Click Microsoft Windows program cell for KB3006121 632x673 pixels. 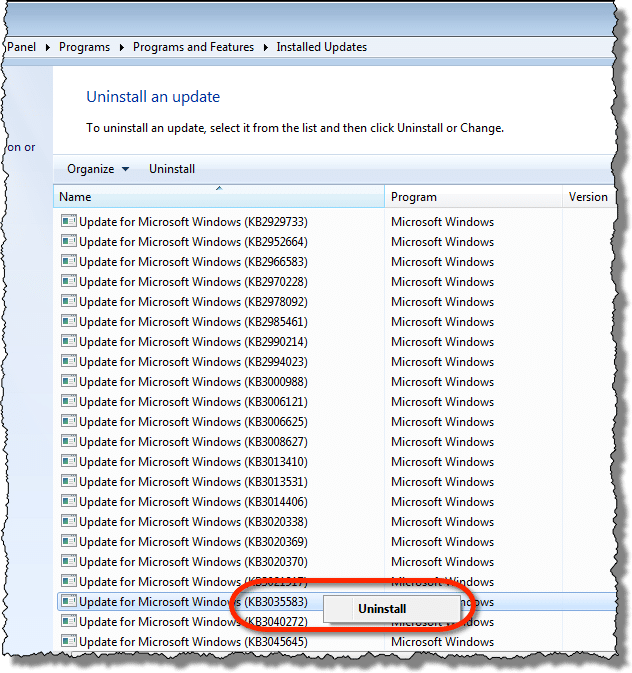pos(442,401)
